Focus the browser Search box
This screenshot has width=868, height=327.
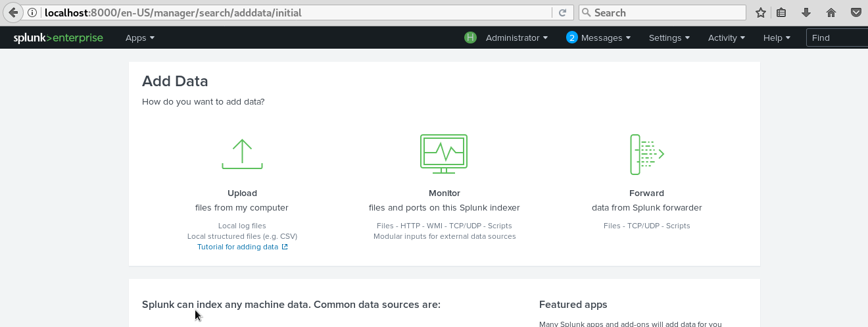click(662, 13)
